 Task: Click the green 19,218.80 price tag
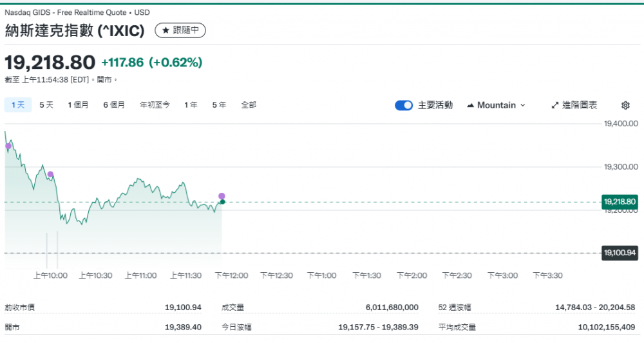point(620,202)
